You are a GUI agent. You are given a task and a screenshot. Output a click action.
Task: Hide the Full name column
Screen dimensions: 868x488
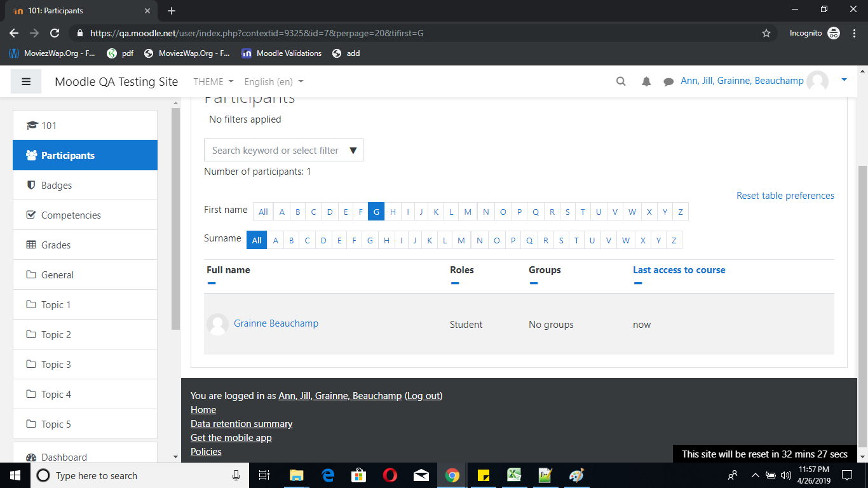coord(212,283)
